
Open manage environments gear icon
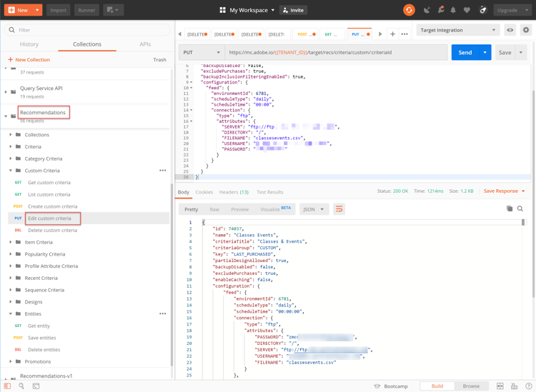pyautogui.click(x=526, y=30)
